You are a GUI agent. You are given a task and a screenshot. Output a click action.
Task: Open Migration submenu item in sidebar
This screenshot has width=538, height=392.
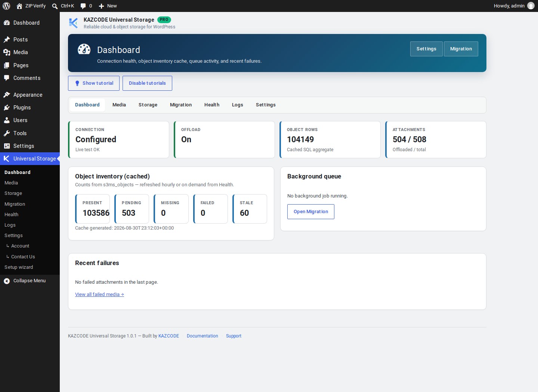(x=30, y=204)
